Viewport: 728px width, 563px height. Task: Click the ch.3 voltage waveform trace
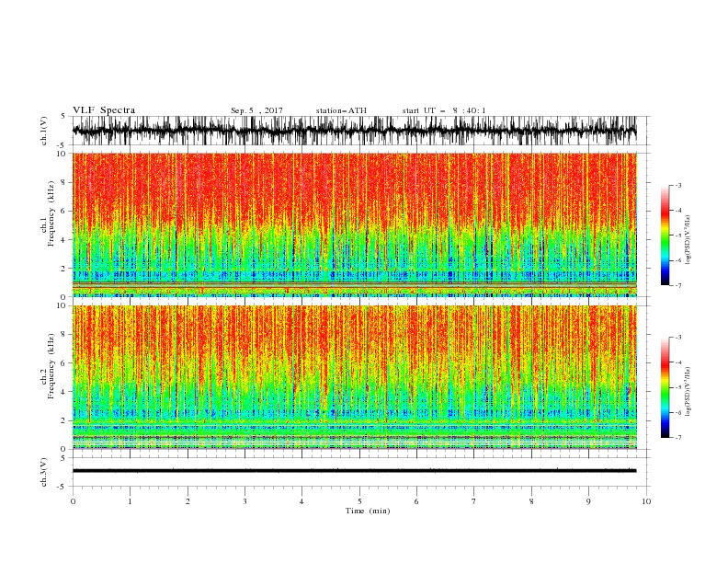(355, 471)
